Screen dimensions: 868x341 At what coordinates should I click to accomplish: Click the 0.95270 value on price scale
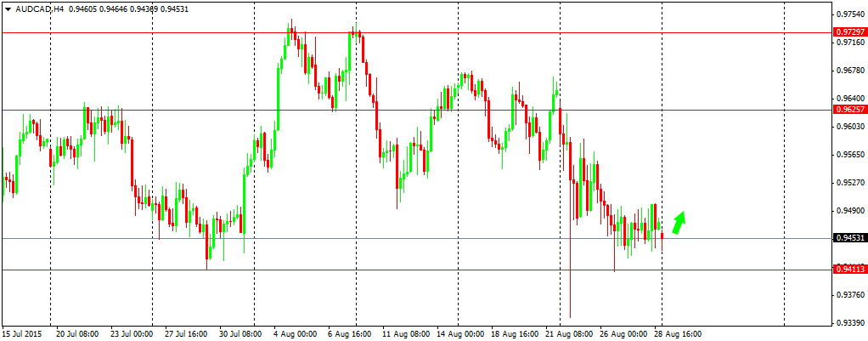(849, 183)
